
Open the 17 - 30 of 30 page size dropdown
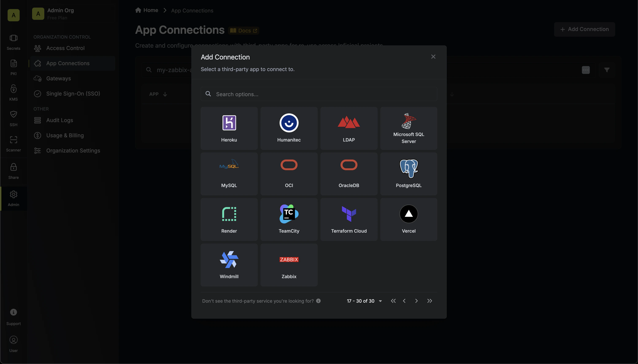[x=364, y=301]
